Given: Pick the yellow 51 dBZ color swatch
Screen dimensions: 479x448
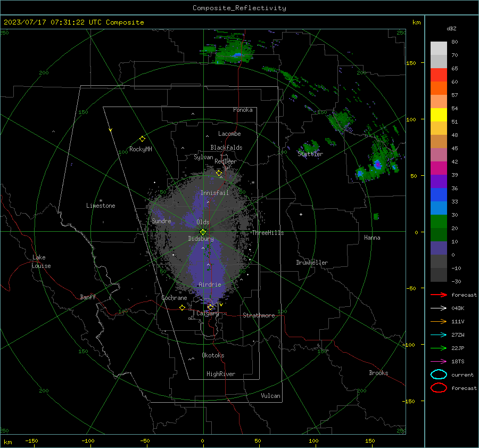Looking at the screenshot, I should (439, 115).
